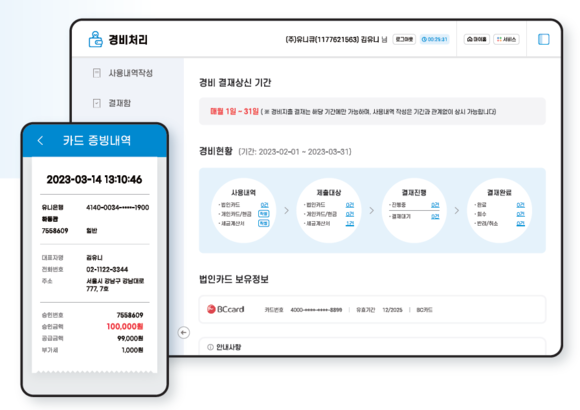Viewport: 580px width, 410px height.
Task: Click 작성 button for 개인카드/현금 in 사용내역
Action: pyautogui.click(x=263, y=214)
